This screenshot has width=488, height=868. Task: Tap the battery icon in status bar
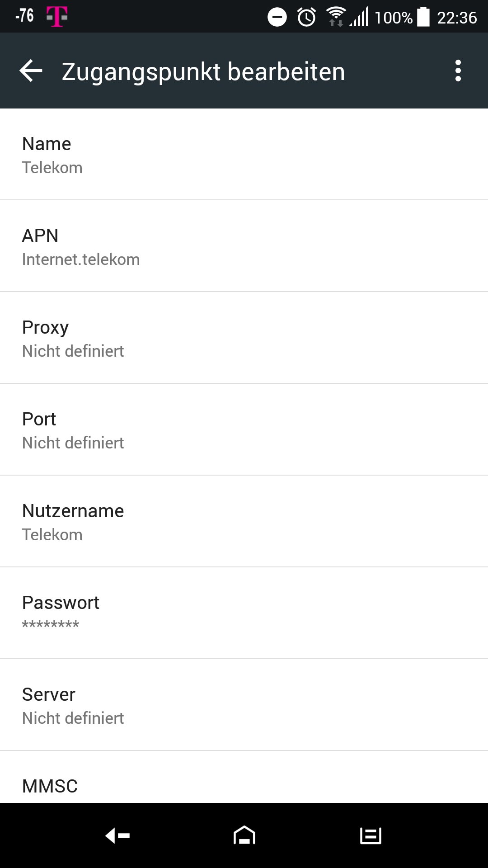(423, 17)
